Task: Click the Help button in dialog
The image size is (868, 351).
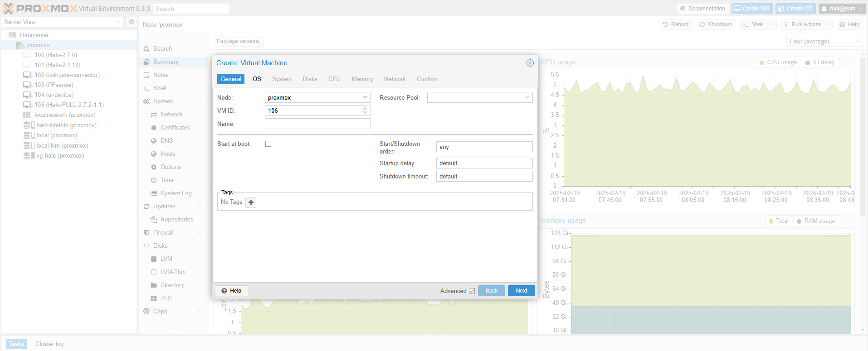Action: click(x=231, y=291)
